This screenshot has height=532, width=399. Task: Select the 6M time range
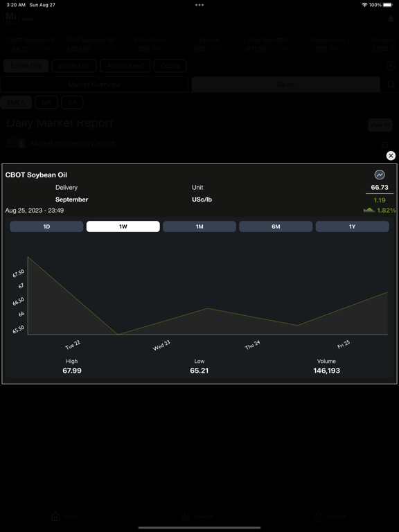(x=276, y=227)
